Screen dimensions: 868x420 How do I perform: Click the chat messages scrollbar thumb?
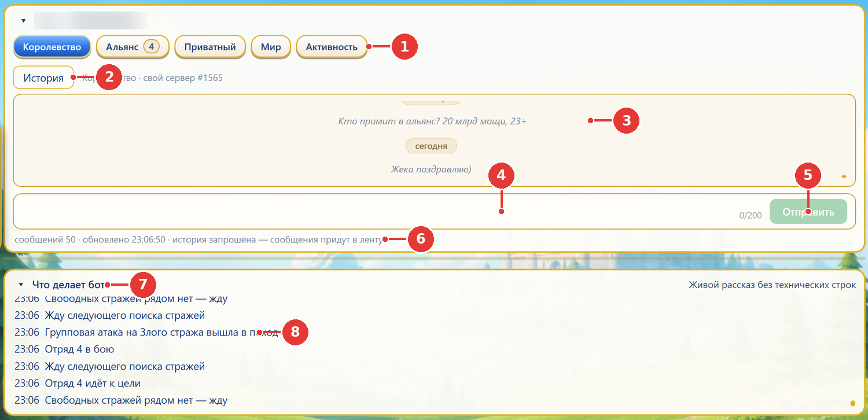[x=844, y=176]
